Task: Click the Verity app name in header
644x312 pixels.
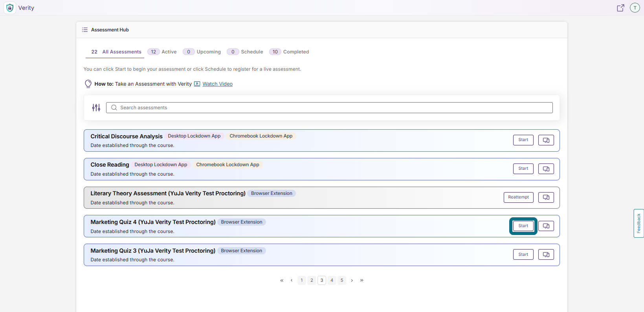Action: tap(26, 8)
